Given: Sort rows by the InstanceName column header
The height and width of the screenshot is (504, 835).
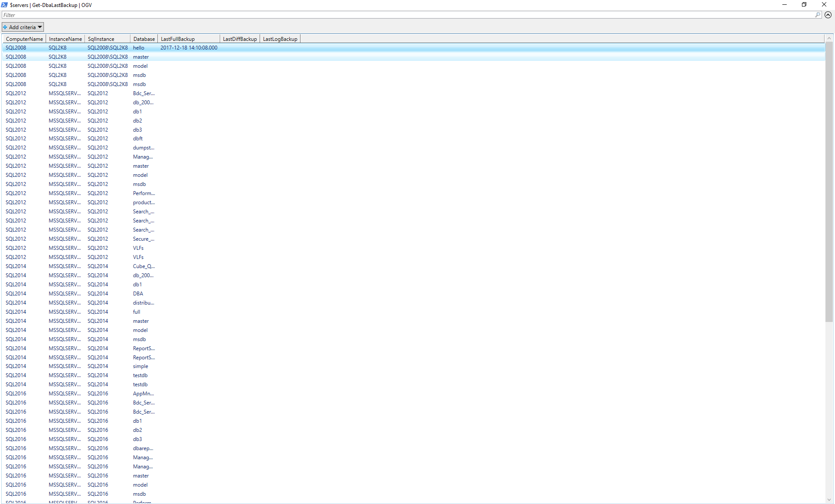Looking at the screenshot, I should click(65, 39).
